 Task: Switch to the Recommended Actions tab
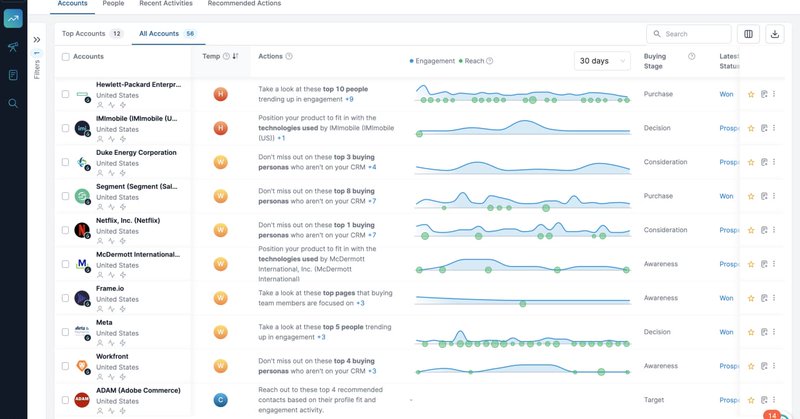click(244, 4)
